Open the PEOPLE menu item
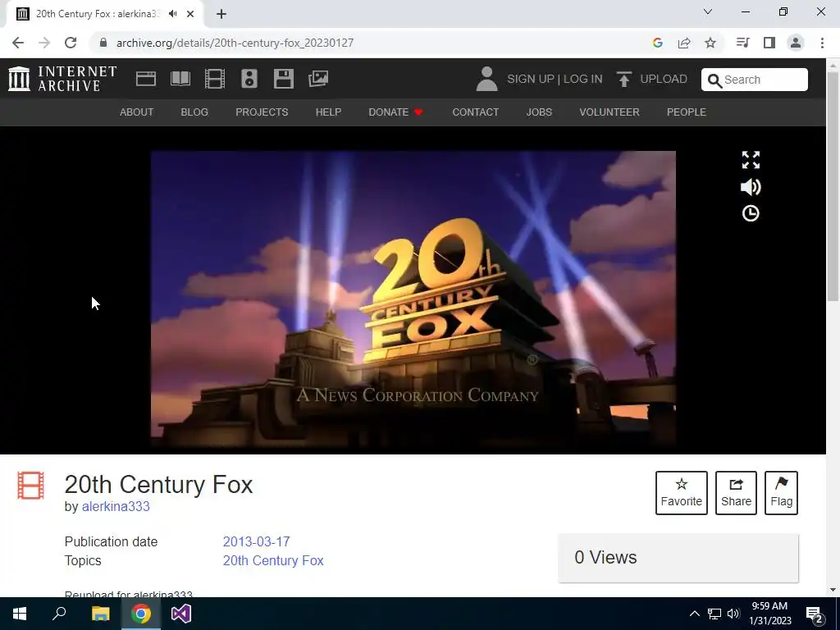 point(687,112)
